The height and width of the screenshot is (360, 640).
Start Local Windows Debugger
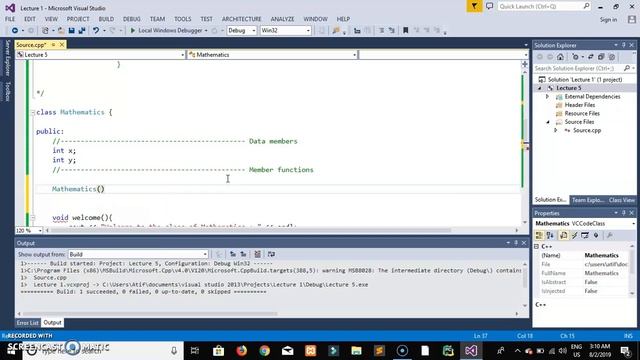pos(167,31)
